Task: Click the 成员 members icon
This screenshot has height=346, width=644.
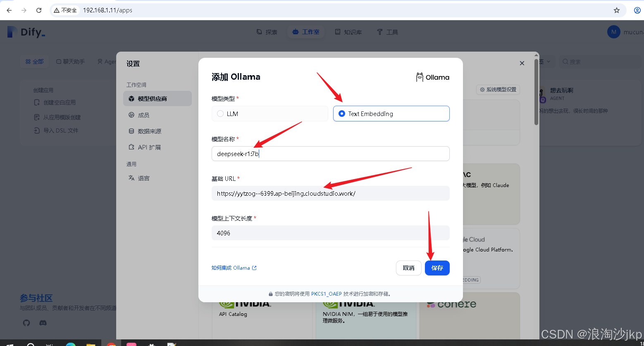Action: (131, 115)
